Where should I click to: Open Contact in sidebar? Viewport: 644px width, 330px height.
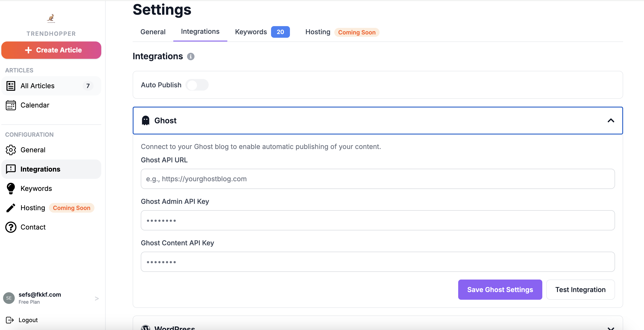[x=51, y=227]
